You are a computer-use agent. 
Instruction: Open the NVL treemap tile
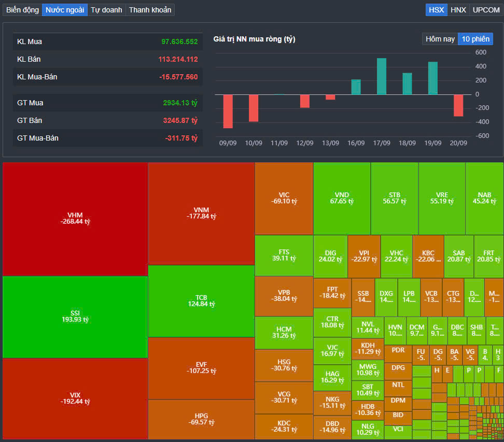pos(368,327)
